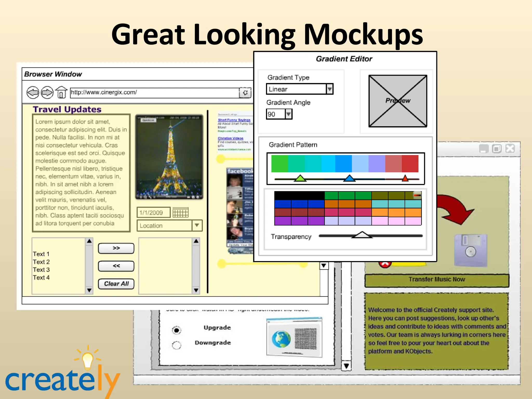Click the browser back arrow icon
This screenshot has height=399, width=532.
point(33,92)
